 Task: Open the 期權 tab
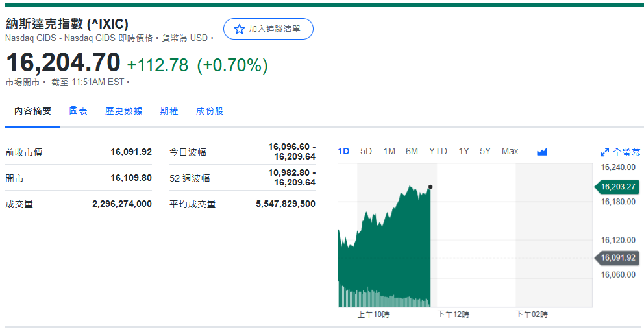tap(169, 111)
